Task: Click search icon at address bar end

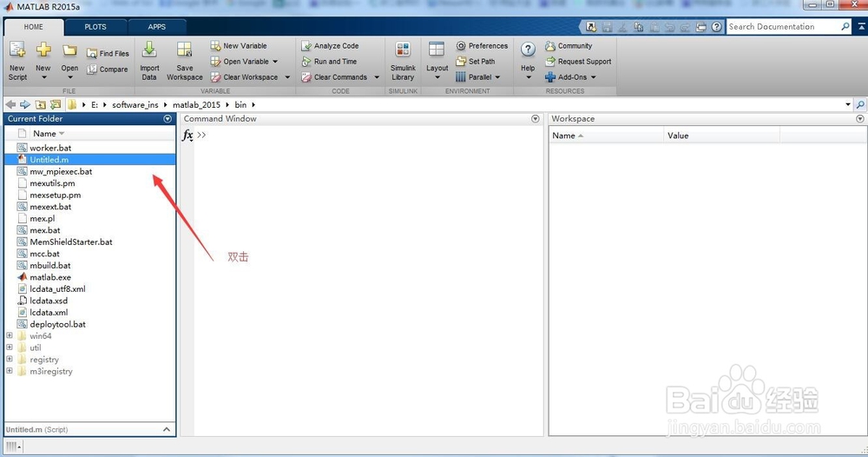Action: point(860,104)
